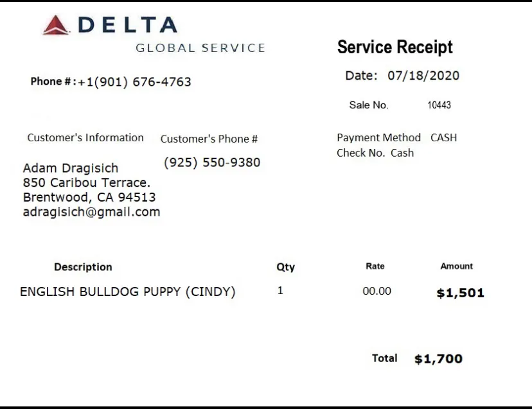Image resolution: width=532 pixels, height=409 pixels.
Task: Click the email adragisich@gmail.com
Action: click(92, 212)
